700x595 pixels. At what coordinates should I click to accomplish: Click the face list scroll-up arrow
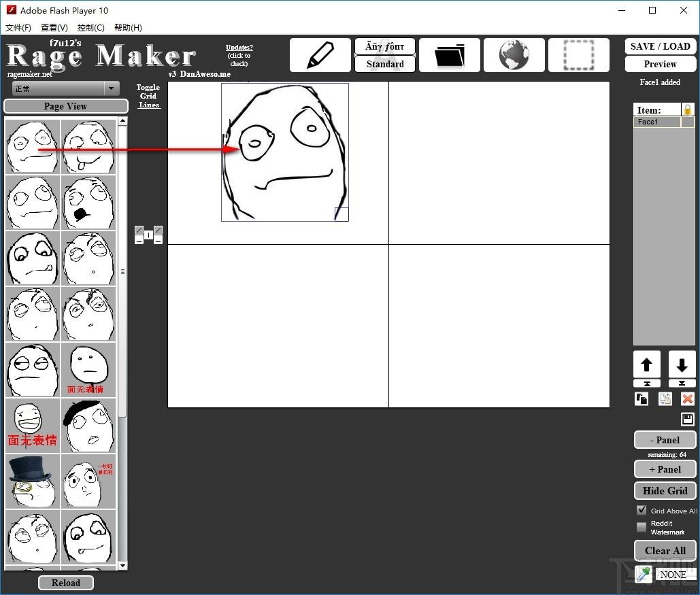(122, 121)
